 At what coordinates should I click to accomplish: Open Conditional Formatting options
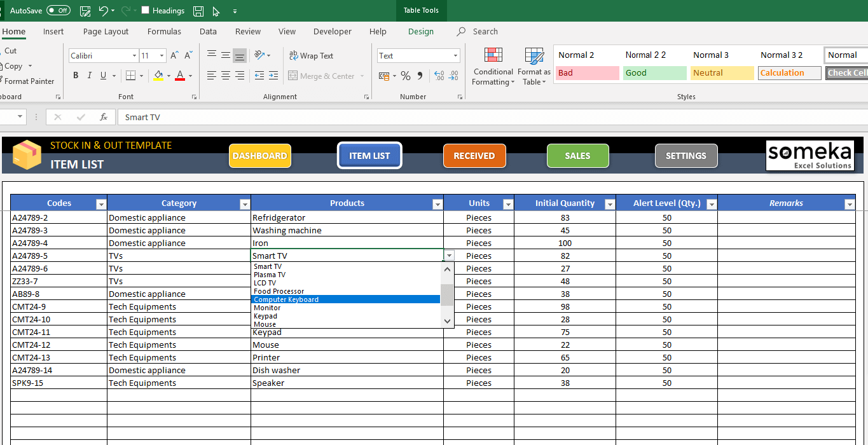(x=493, y=67)
